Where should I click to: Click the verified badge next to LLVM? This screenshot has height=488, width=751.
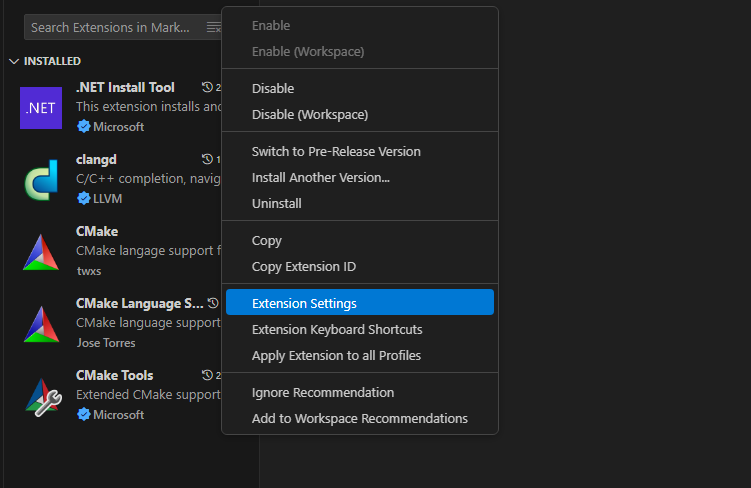[83, 198]
